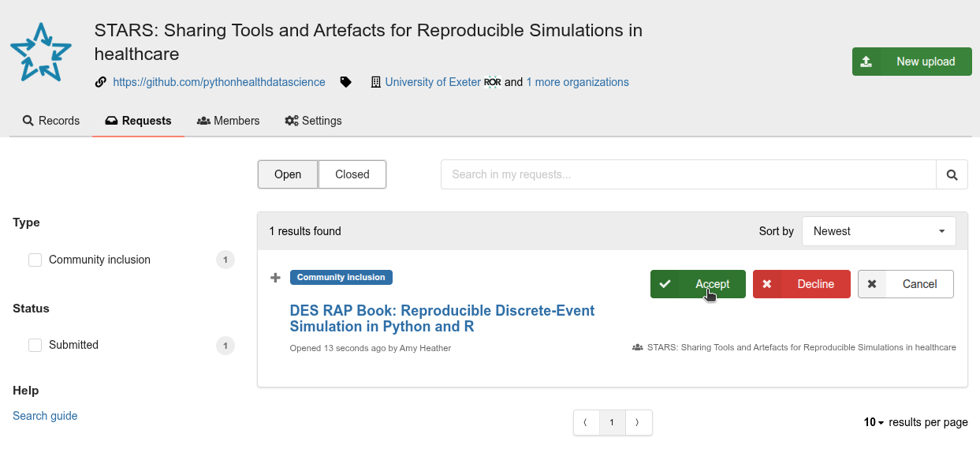Check the Submitted status filter
The image size is (980, 449).
[35, 345]
